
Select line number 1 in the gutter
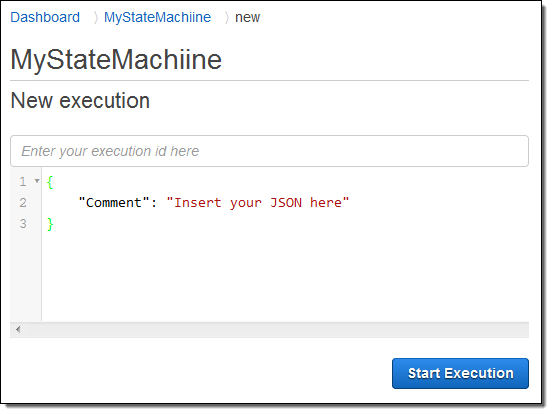23,182
